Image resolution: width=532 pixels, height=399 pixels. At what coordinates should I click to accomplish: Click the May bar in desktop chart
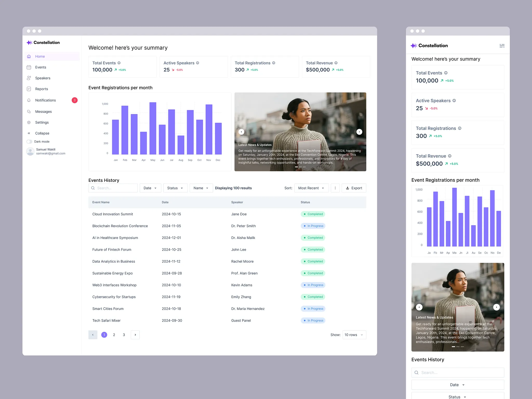(x=153, y=128)
